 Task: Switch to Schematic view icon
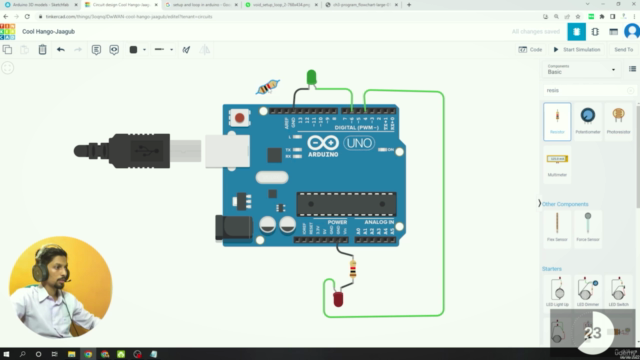595,31
